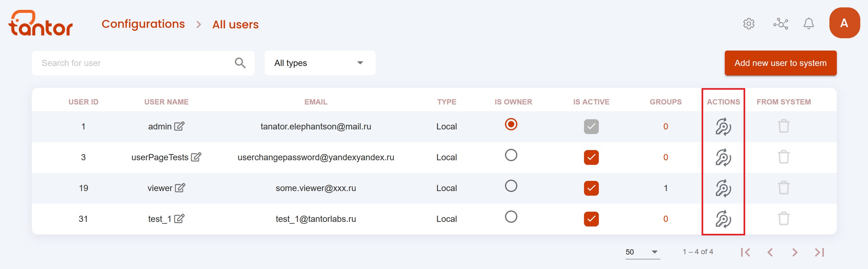Reset password for viewer user
Image resolution: width=868 pixels, height=269 pixels.
pos(723,188)
